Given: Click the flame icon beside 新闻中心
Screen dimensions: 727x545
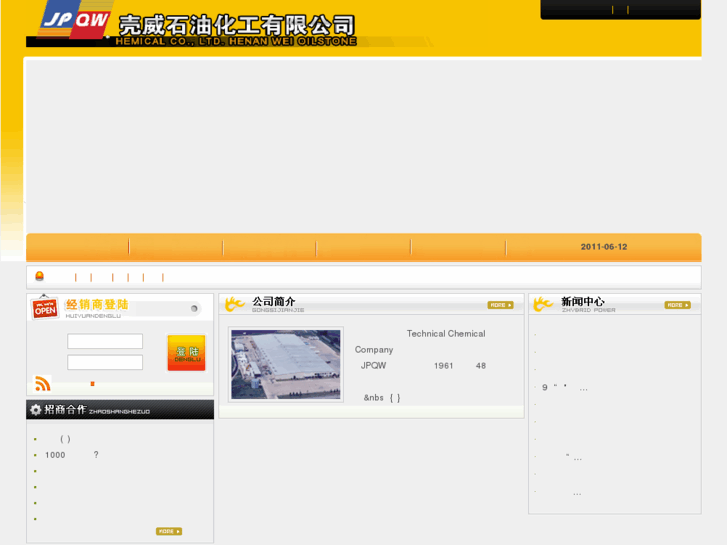Looking at the screenshot, I should 543,304.
